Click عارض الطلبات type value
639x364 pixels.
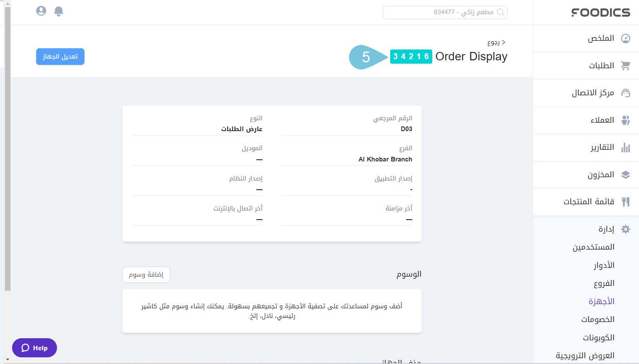(242, 129)
